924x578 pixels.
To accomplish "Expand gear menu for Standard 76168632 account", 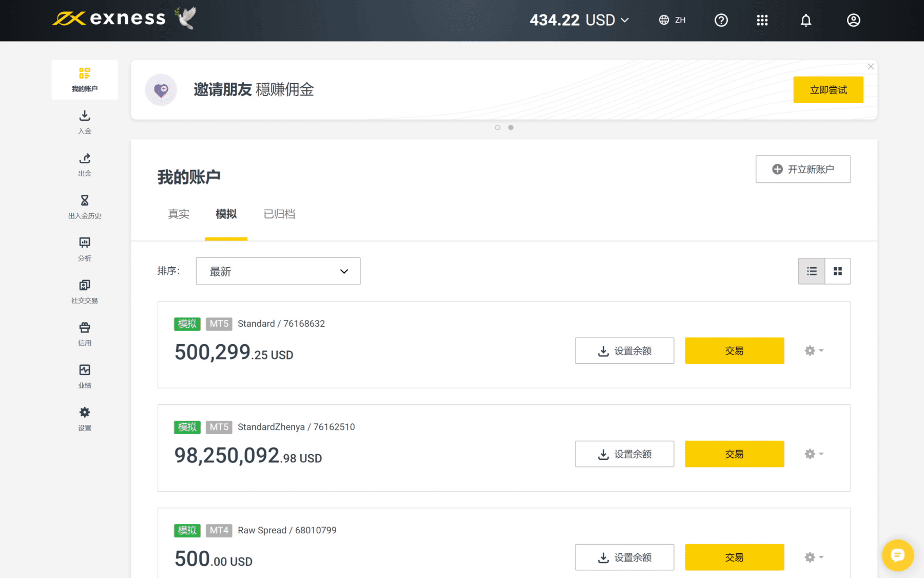I will point(814,351).
